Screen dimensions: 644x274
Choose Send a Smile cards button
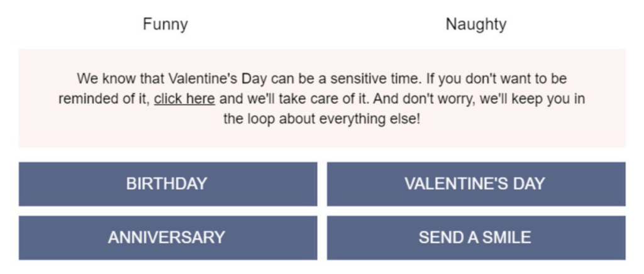point(475,238)
